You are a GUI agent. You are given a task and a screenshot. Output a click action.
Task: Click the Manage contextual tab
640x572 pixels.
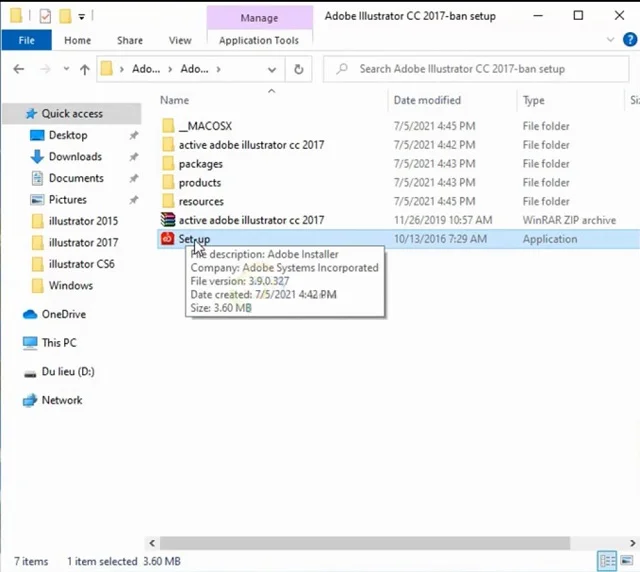coord(259,18)
